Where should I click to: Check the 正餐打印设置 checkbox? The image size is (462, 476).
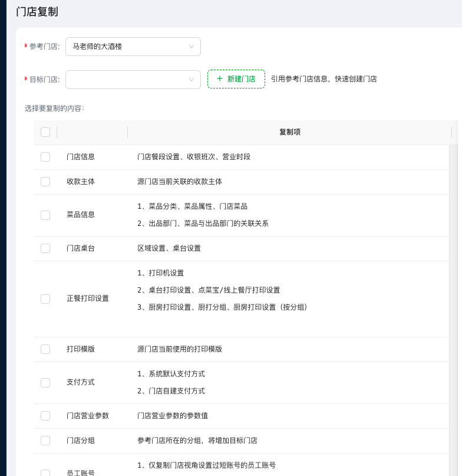pos(45,299)
